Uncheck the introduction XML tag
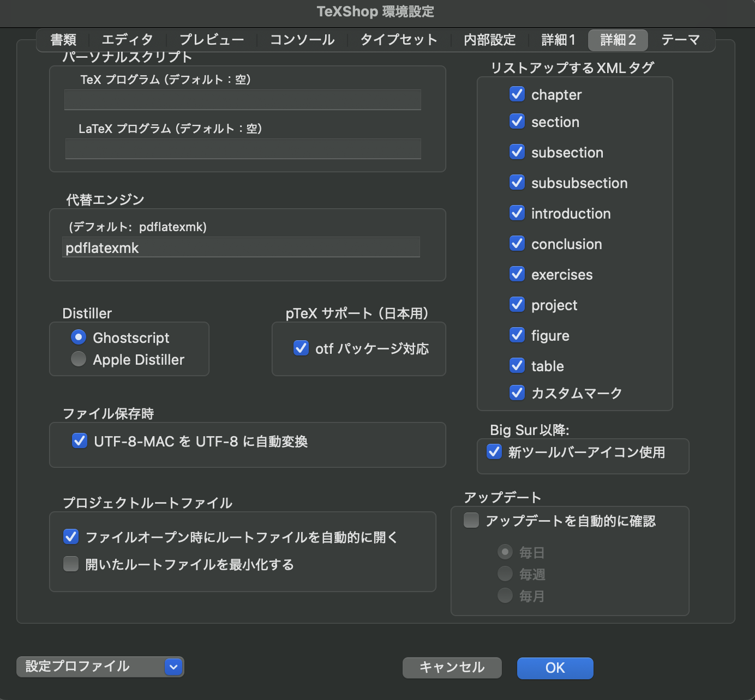Viewport: 755px width, 700px height. pyautogui.click(x=517, y=213)
